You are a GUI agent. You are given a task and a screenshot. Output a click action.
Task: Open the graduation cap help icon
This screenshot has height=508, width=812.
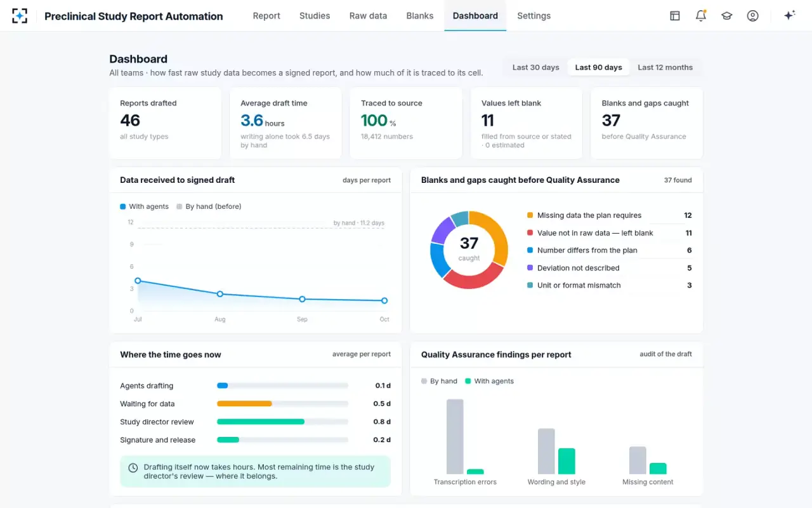727,16
